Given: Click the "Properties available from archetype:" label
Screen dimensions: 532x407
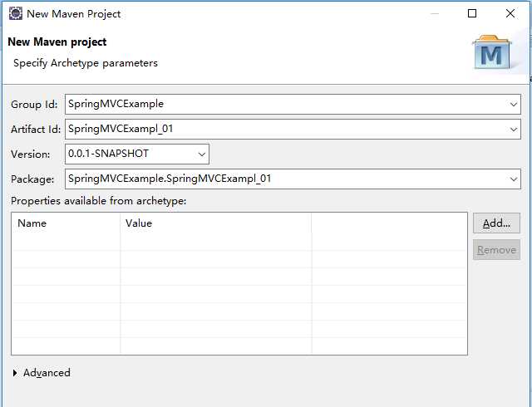Looking at the screenshot, I should (x=98, y=201).
